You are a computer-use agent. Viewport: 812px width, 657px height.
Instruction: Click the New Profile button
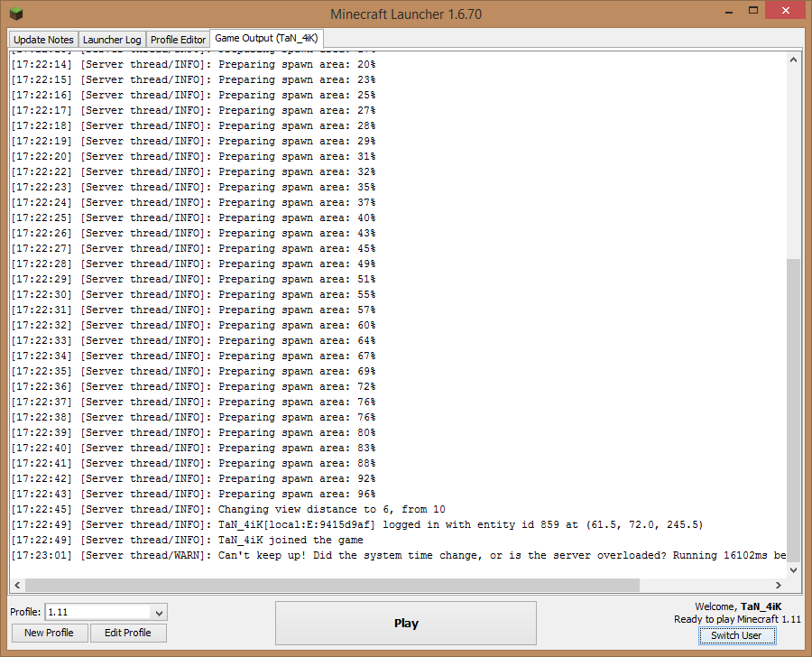[x=50, y=633]
